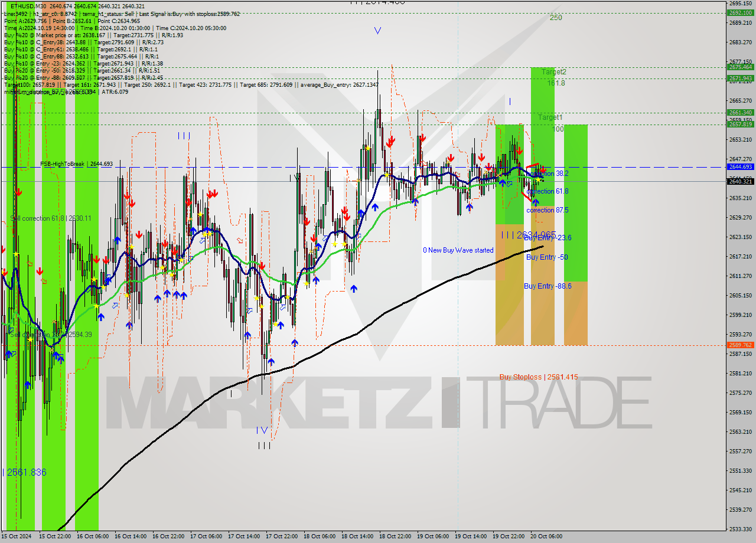Click the '0 New Buy Wave started' label
Image resolution: width=756 pixels, height=543 pixels.
pyautogui.click(x=458, y=250)
